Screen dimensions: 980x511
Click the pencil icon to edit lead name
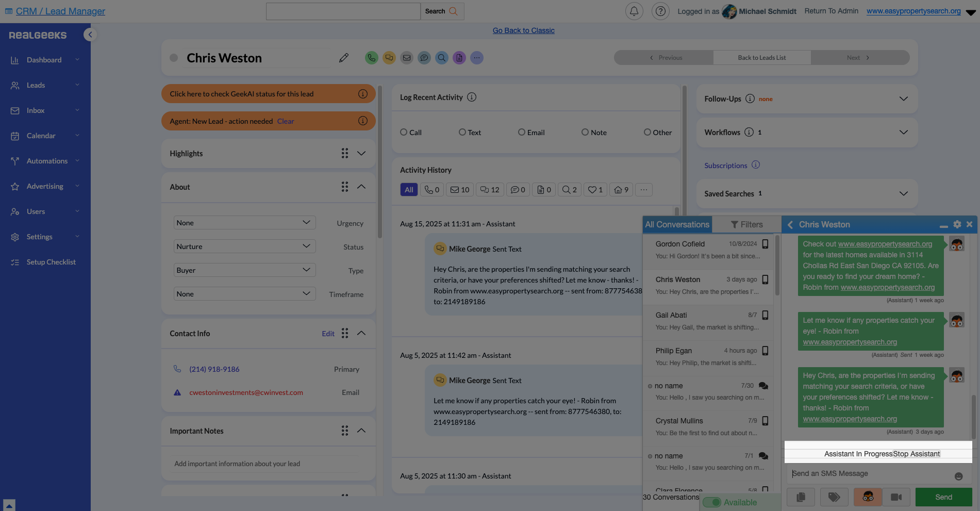point(344,58)
